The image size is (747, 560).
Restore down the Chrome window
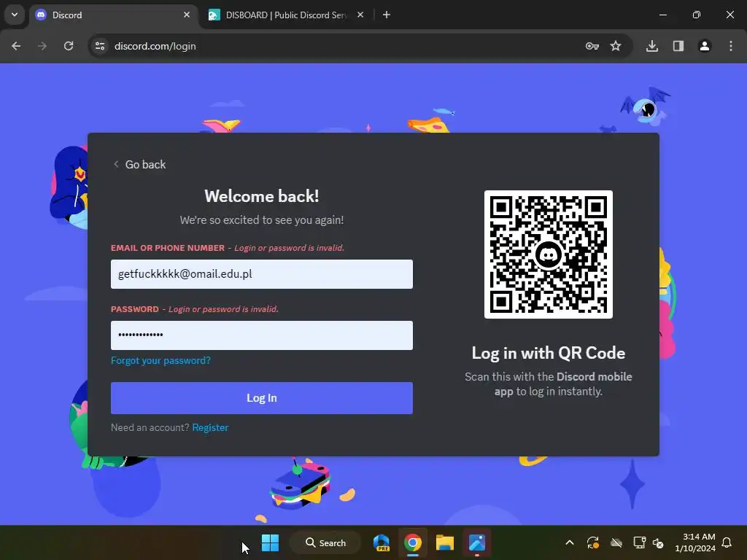[x=697, y=15]
